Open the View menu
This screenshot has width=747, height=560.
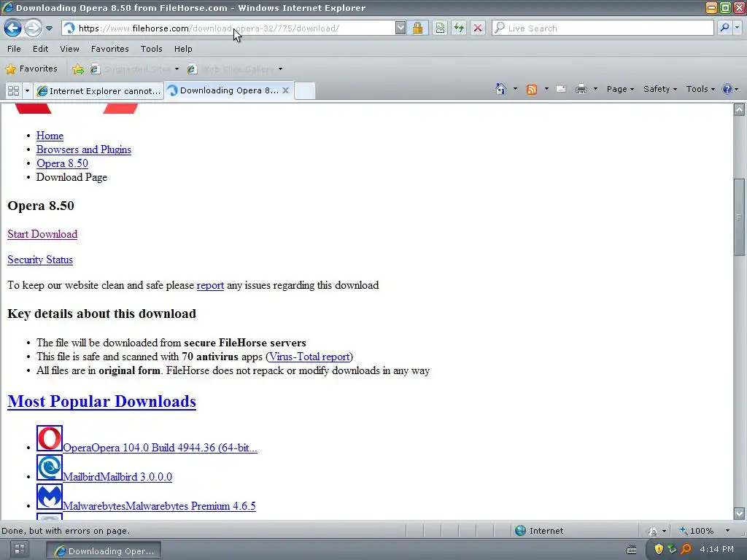(x=69, y=49)
